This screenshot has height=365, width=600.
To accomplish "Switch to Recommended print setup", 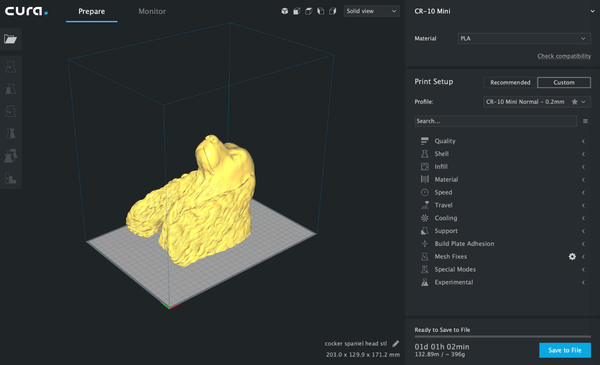I will [510, 82].
